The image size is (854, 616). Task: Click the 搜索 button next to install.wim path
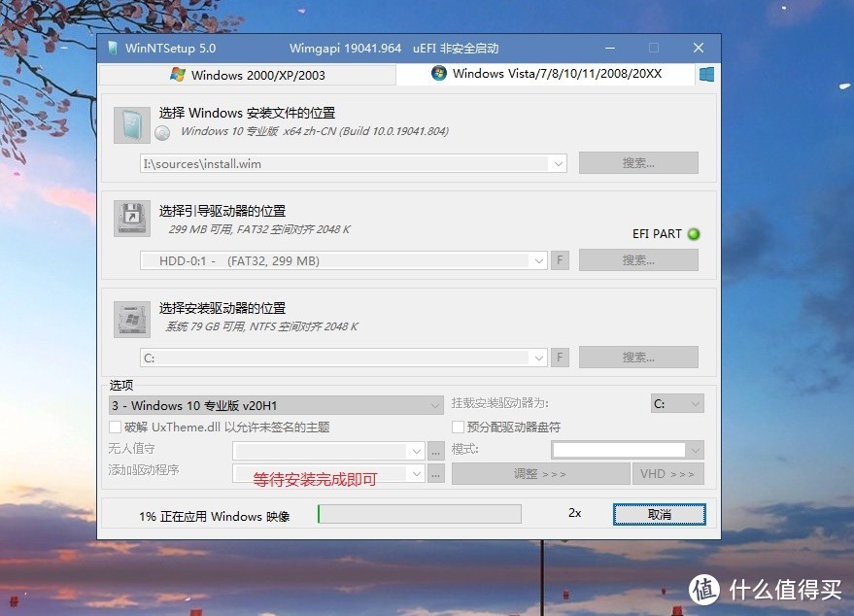pos(637,162)
